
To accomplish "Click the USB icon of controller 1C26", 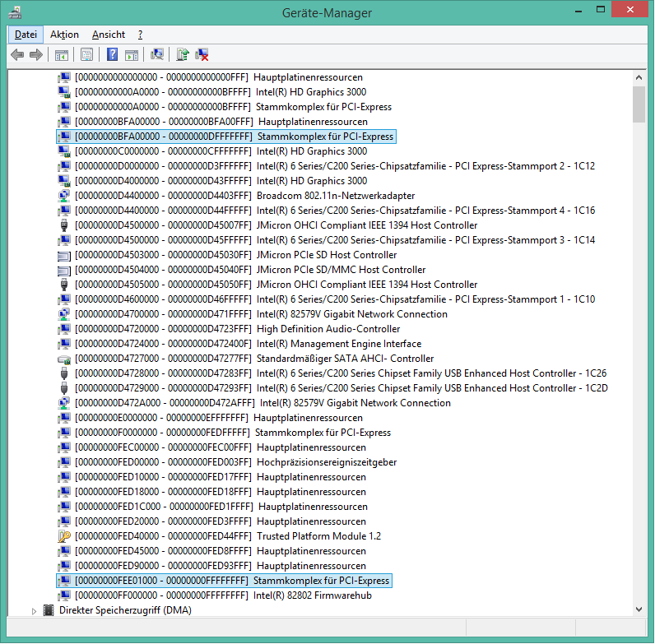I will pos(64,373).
